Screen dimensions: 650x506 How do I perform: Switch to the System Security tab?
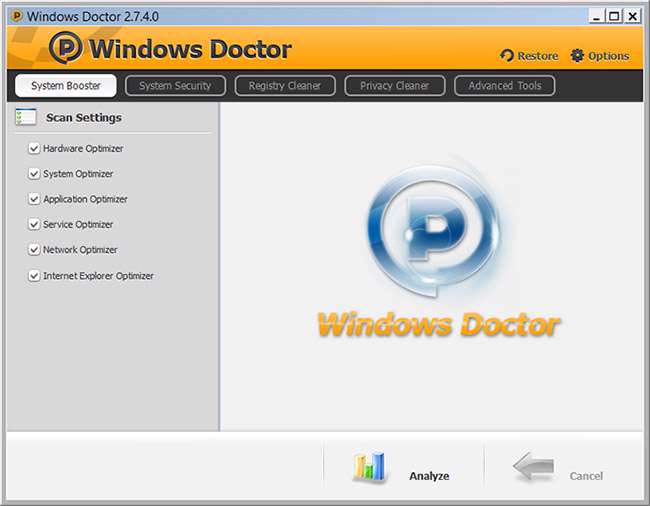point(175,86)
